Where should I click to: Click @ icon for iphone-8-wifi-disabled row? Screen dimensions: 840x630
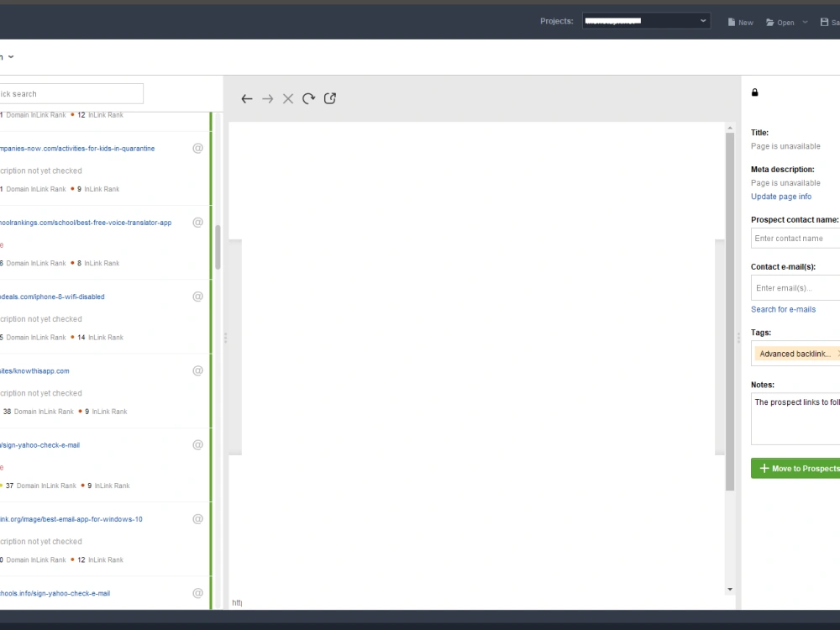click(x=197, y=297)
